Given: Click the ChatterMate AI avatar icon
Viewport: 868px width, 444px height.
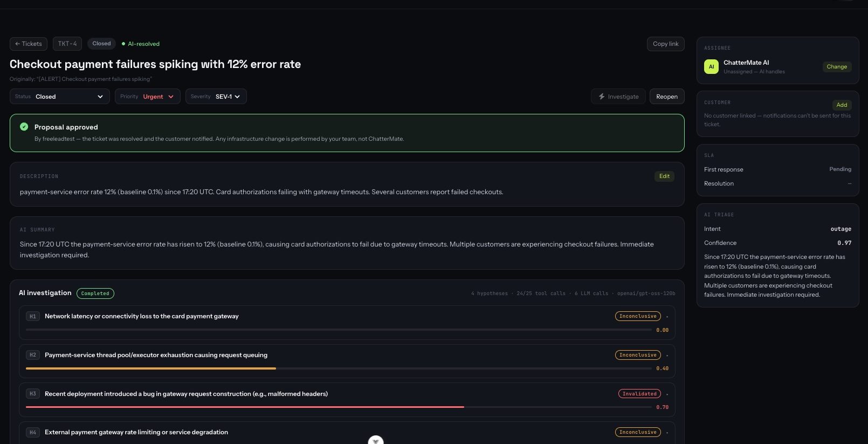Looking at the screenshot, I should (x=711, y=66).
